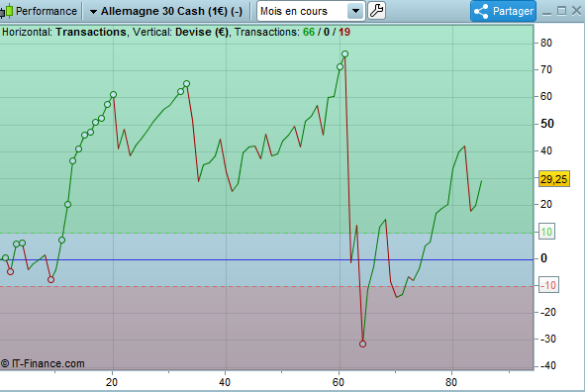Click the Horizontal: Transactions label

(64, 32)
